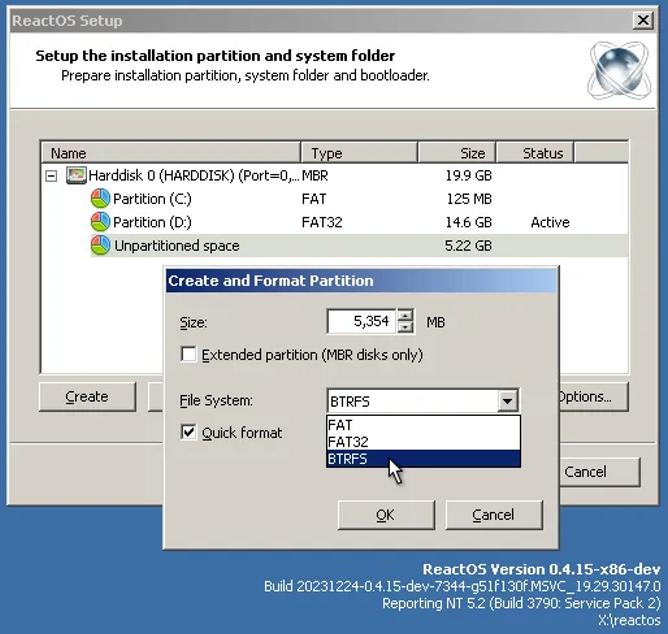
Task: Click the 125 MB size cell
Action: [469, 199]
